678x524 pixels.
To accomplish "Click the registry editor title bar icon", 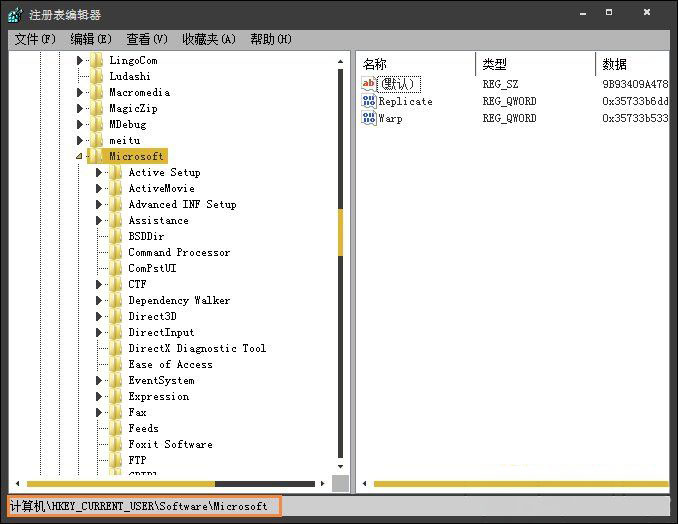I will pyautogui.click(x=16, y=15).
